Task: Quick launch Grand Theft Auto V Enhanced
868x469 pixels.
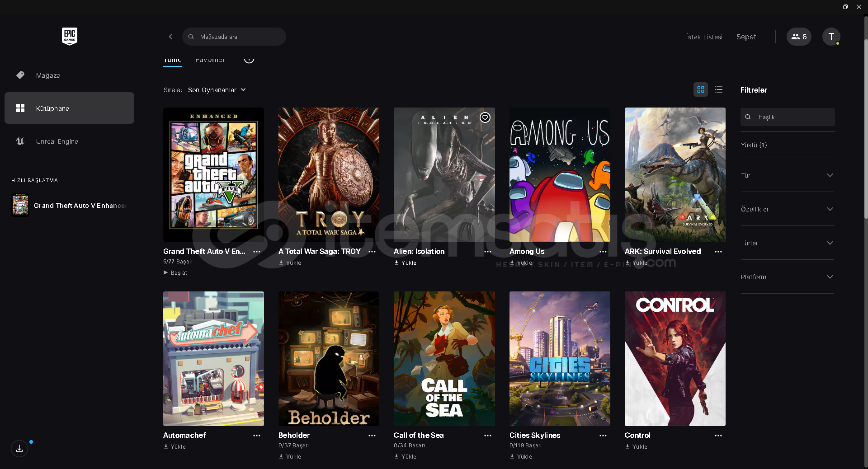Action: click(69, 206)
